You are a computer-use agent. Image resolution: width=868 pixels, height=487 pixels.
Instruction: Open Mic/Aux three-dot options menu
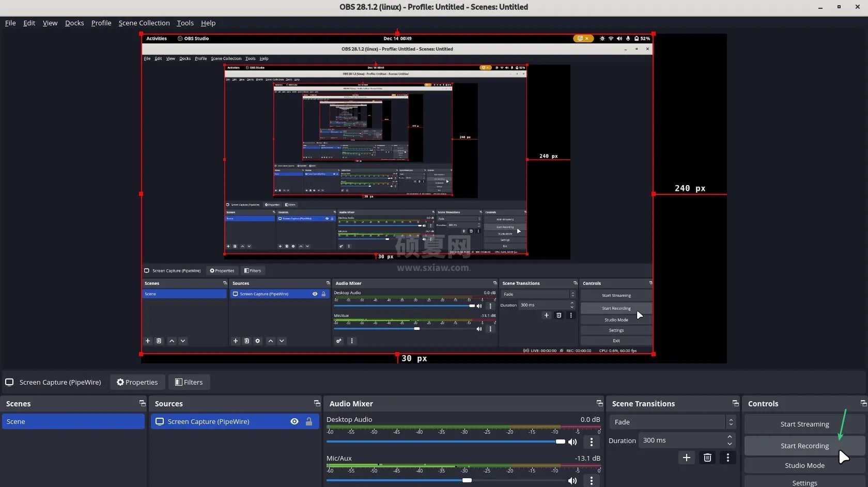592,481
